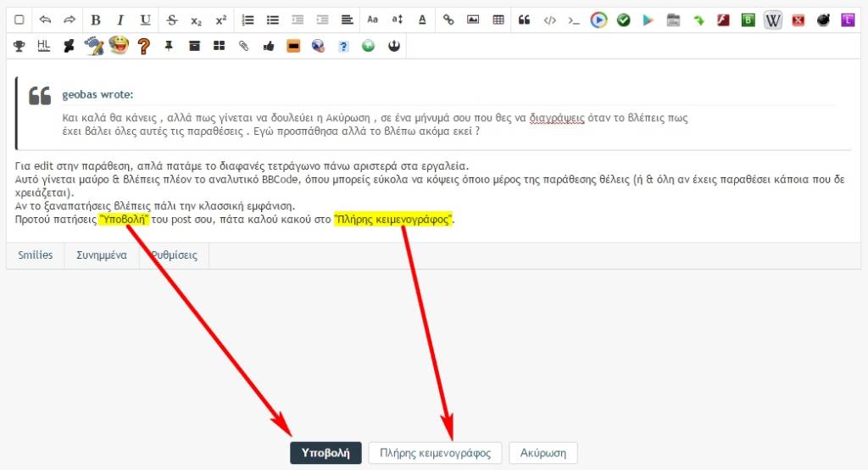
Task: Toggle the BBCode source view square
Action: click(19, 20)
